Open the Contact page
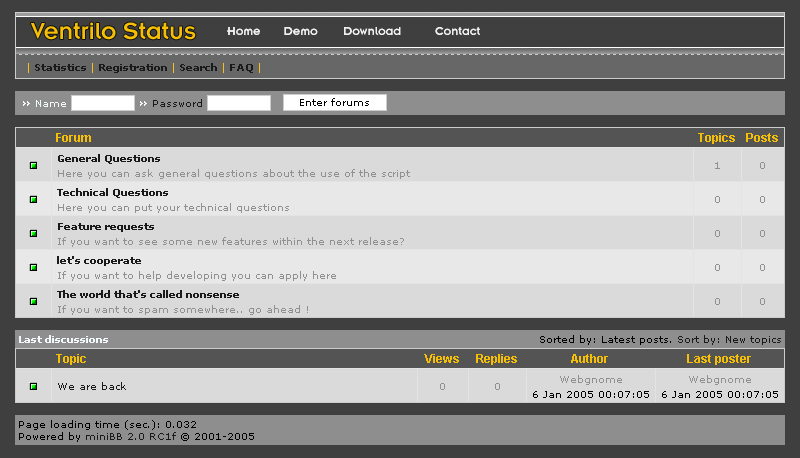The width and height of the screenshot is (800, 458). coord(457,31)
